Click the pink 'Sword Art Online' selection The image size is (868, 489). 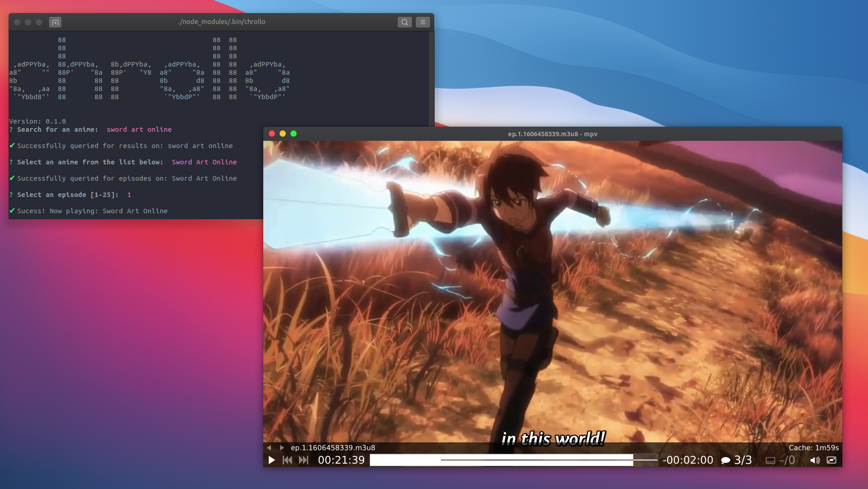click(204, 162)
